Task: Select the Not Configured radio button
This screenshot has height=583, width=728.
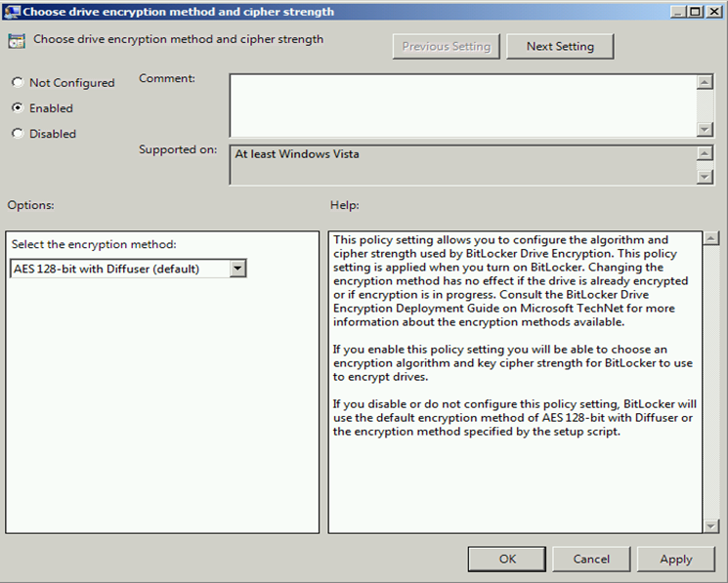Action: tap(18, 83)
